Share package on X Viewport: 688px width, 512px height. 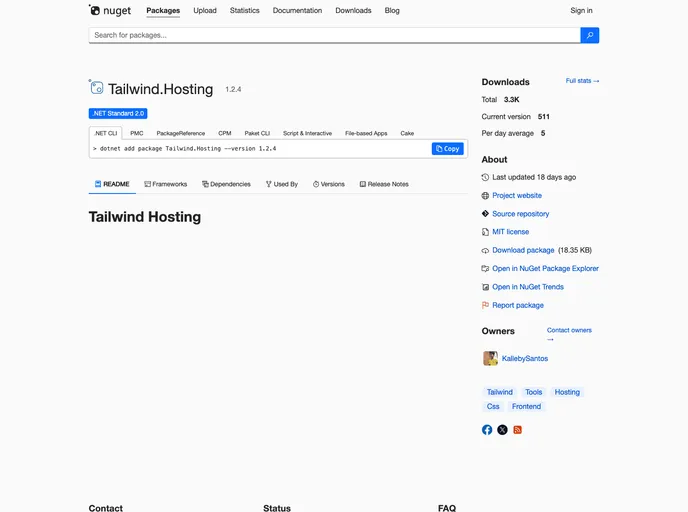point(502,430)
